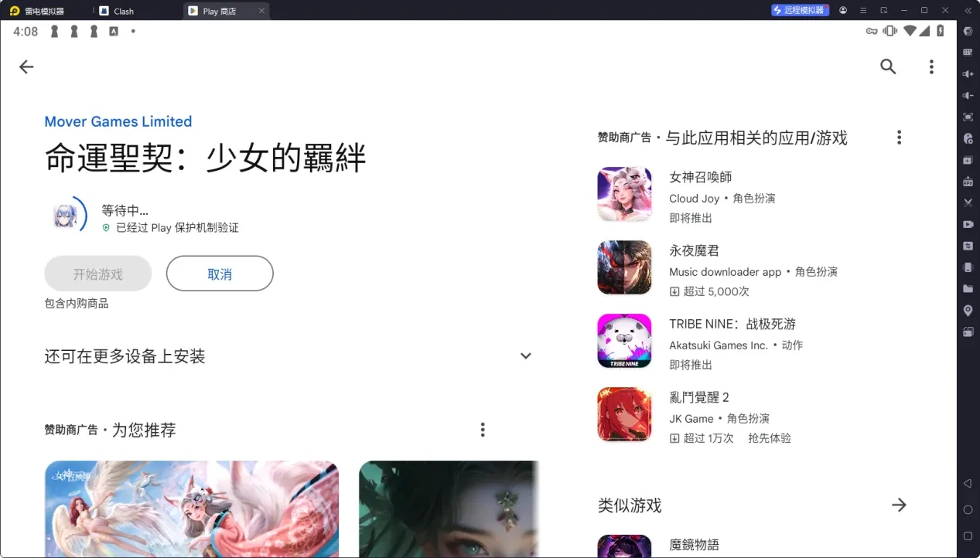Take a screenshot with the scissors icon
This screenshot has width=980, height=558.
click(x=968, y=202)
